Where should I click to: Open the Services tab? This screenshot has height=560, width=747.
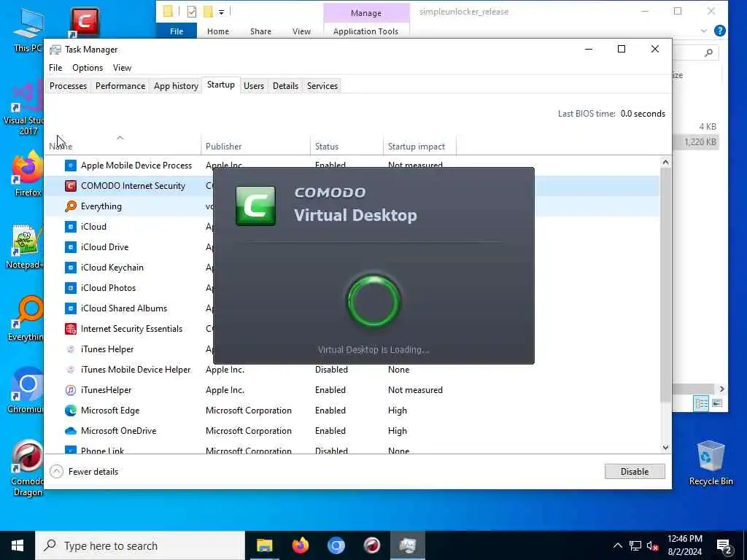click(x=322, y=86)
